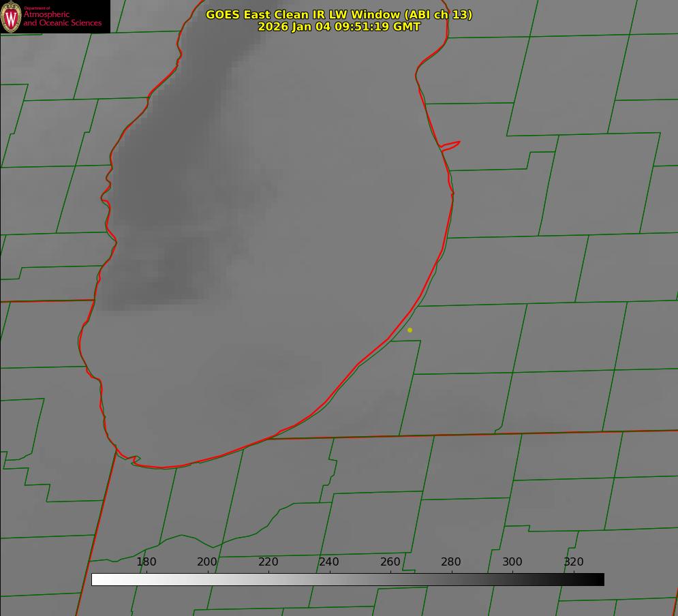Click the 'Atmospheric and Oceanic Sciences' department text
The image size is (678, 616).
point(62,18)
